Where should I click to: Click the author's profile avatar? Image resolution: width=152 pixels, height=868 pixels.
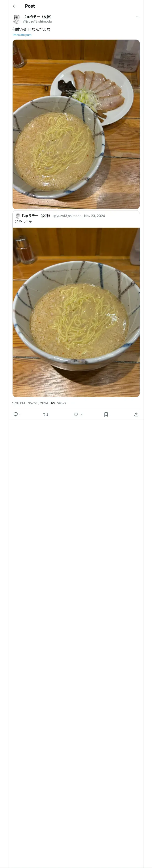16,19
